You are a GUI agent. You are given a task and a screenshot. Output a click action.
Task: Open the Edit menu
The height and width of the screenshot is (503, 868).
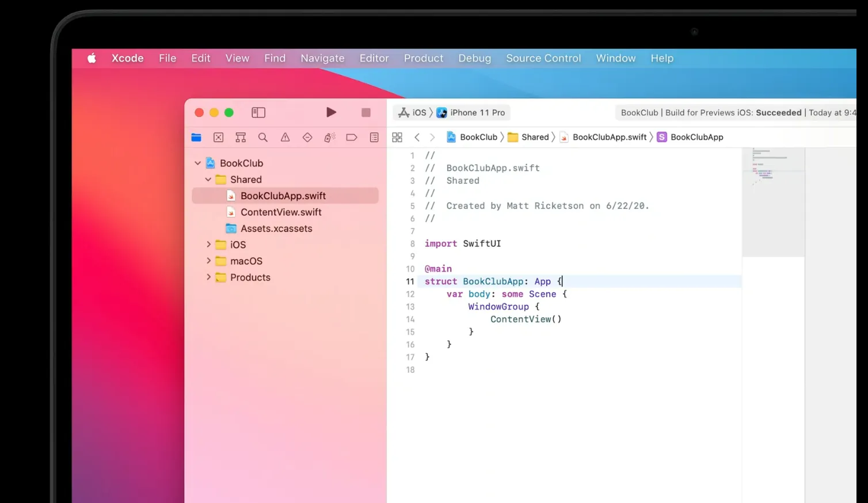(x=201, y=58)
